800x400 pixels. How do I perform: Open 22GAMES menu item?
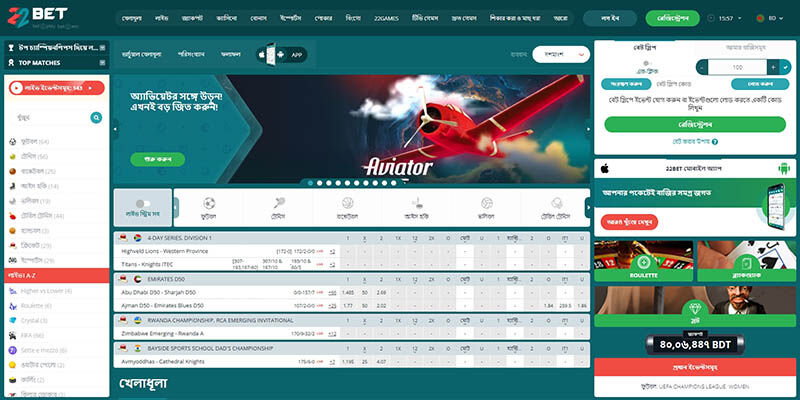(385, 18)
